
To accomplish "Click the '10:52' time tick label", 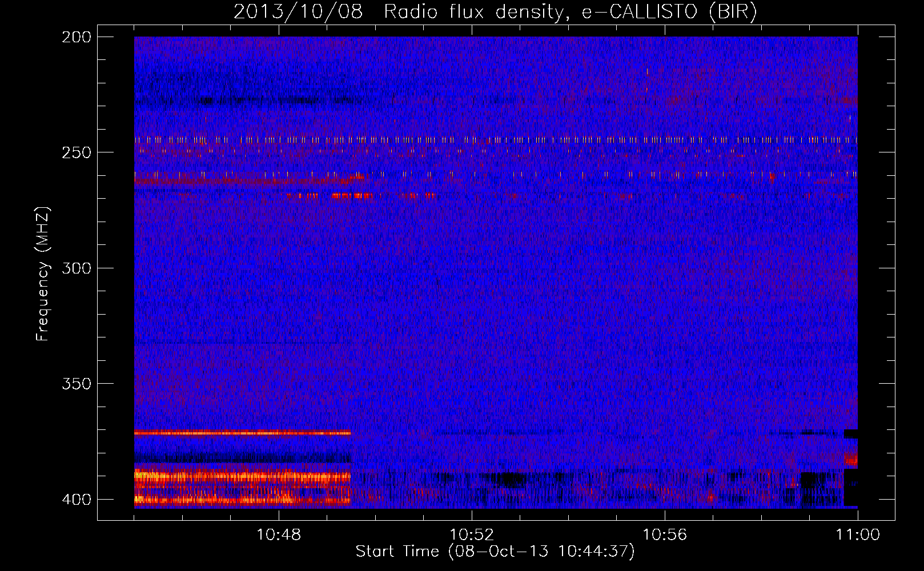I will 472,535.
